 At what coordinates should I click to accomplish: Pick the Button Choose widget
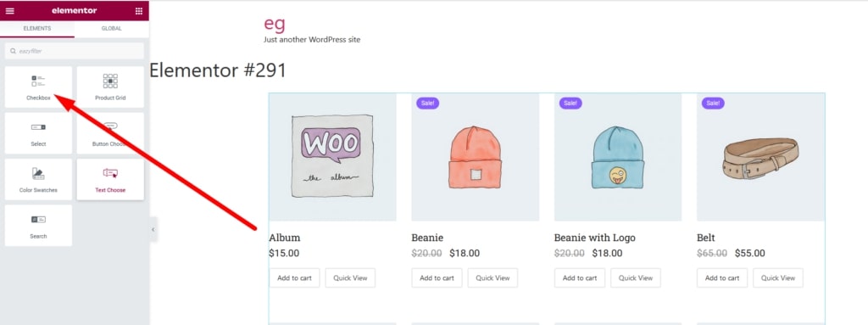click(110, 133)
